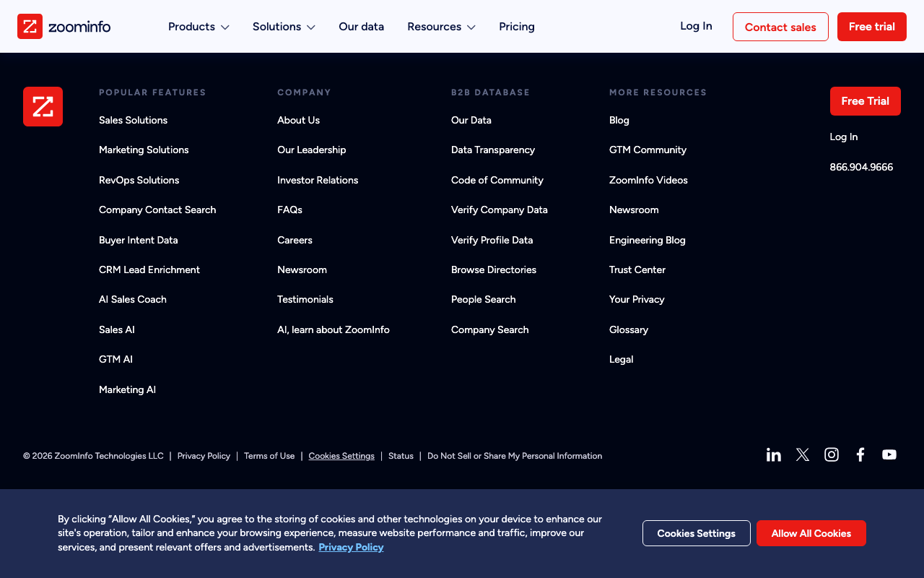Open About Us link

(298, 120)
